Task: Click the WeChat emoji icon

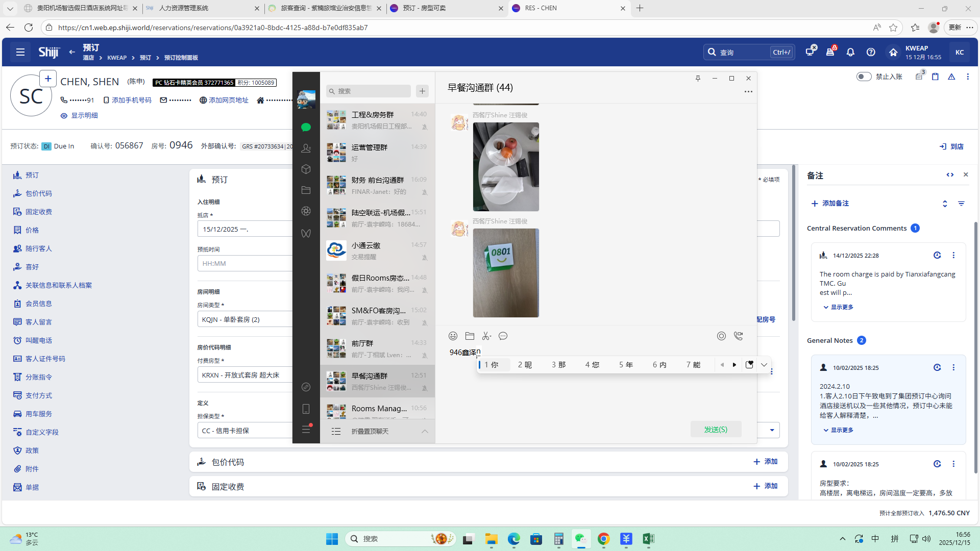Action: [453, 336]
